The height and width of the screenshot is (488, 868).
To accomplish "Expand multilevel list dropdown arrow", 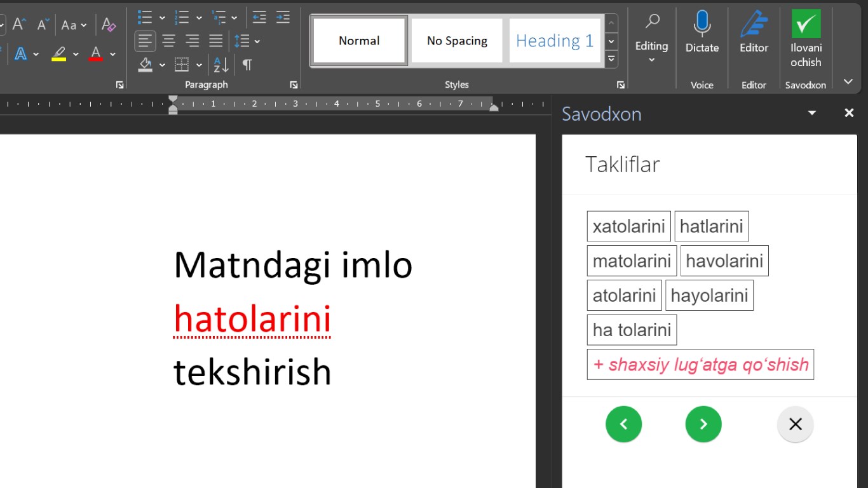I will tap(234, 17).
